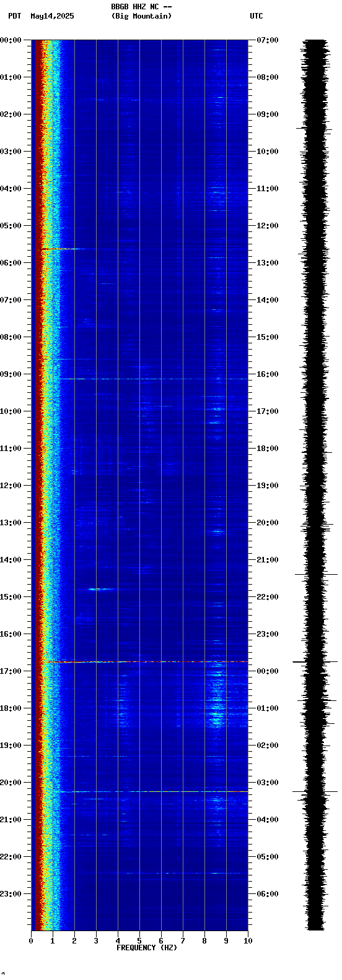Click the 05:00 label on PDT axis
342x980 pixels.
[11, 226]
